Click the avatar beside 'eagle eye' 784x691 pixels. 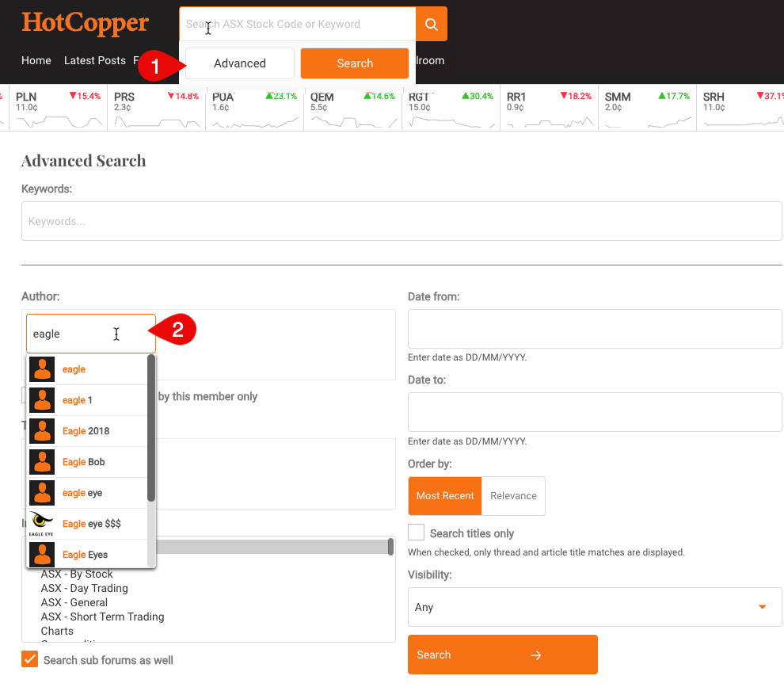42,493
